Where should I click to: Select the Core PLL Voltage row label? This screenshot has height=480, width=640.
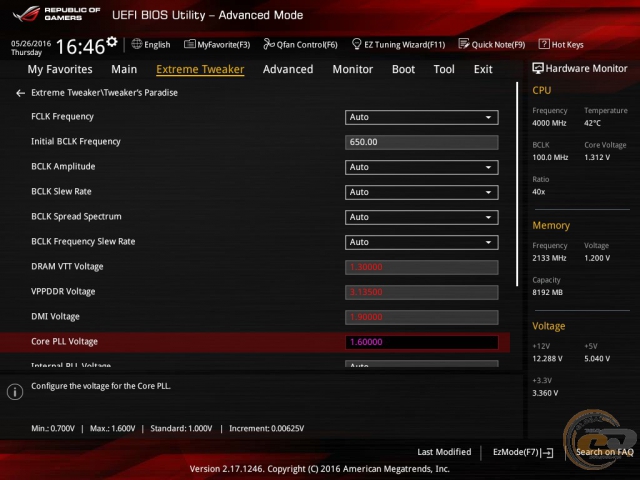64,342
